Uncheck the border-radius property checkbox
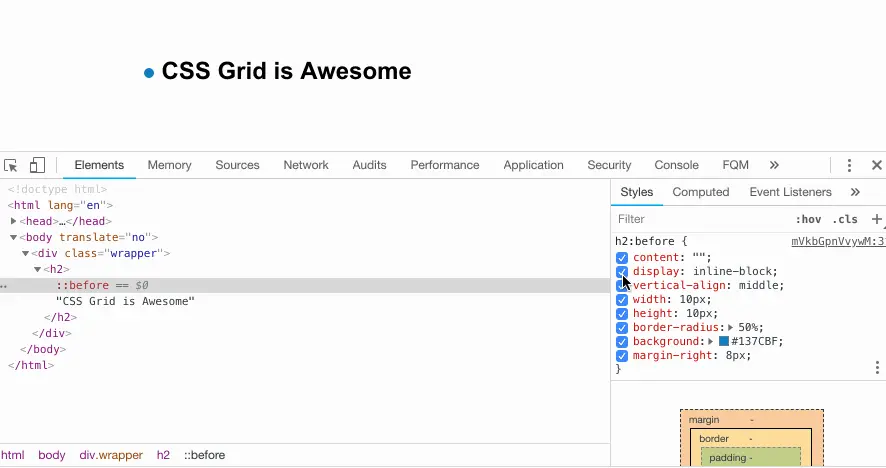 tap(622, 328)
